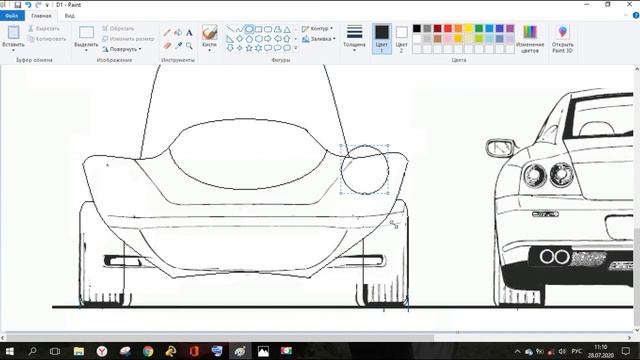Viewport: 640px width, 360px height.
Task: Select the Pencil tool
Action: point(167,33)
